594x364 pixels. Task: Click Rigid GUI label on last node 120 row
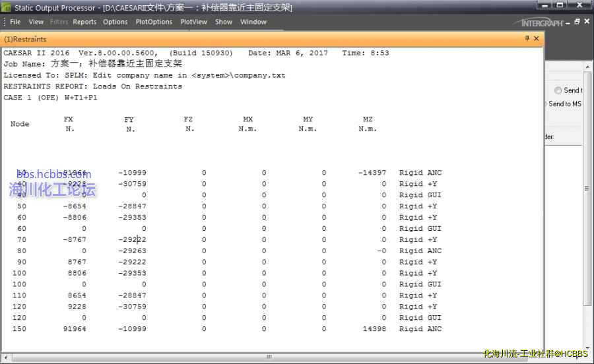coord(420,318)
